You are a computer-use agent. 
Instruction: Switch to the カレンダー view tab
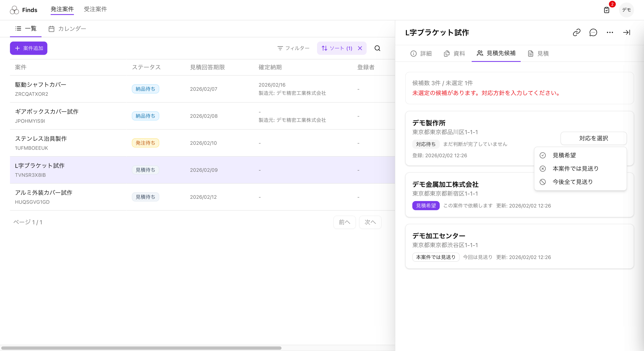pos(67,29)
